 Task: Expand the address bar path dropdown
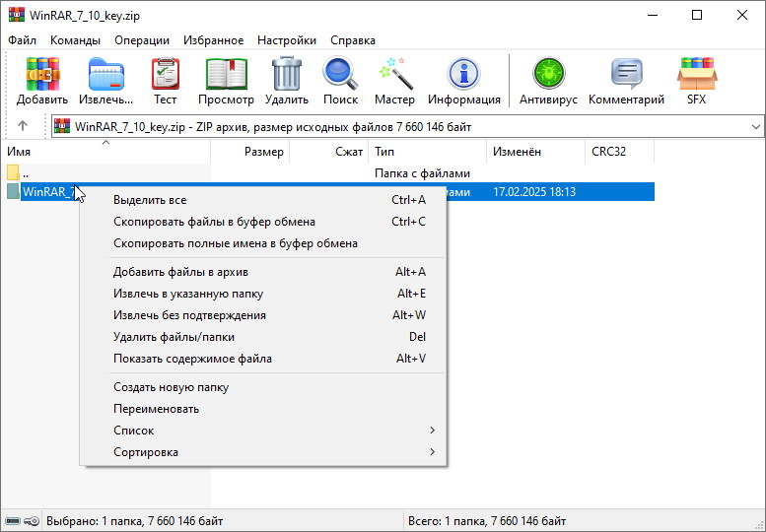point(756,127)
